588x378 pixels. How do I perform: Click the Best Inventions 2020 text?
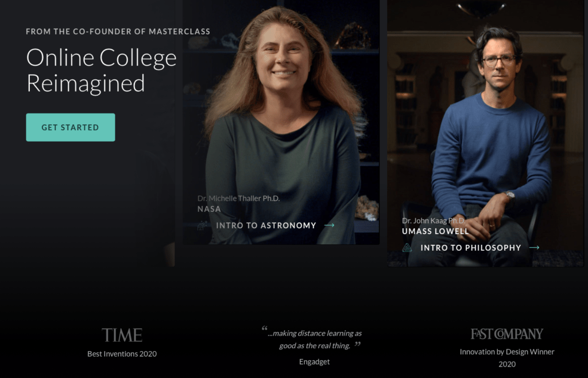click(x=122, y=354)
